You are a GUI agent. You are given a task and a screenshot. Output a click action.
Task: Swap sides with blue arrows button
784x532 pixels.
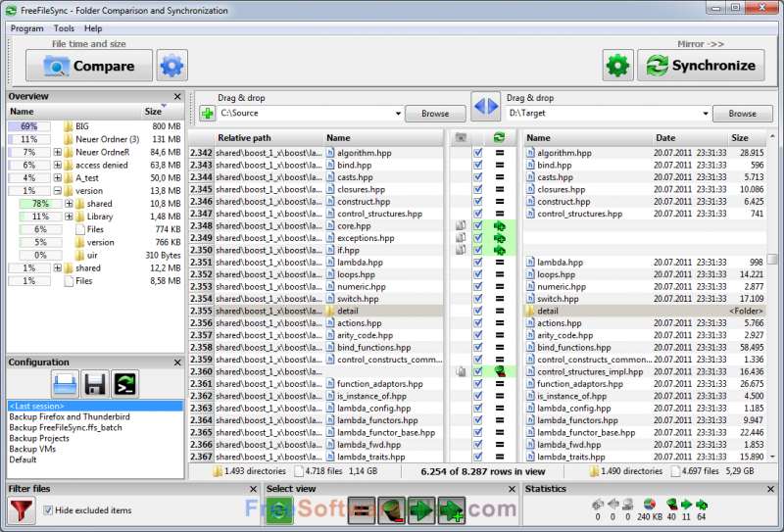pos(485,107)
